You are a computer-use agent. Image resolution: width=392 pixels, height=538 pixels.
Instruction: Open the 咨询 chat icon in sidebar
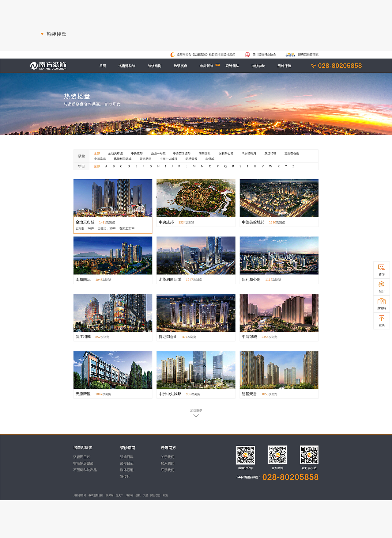click(381, 267)
